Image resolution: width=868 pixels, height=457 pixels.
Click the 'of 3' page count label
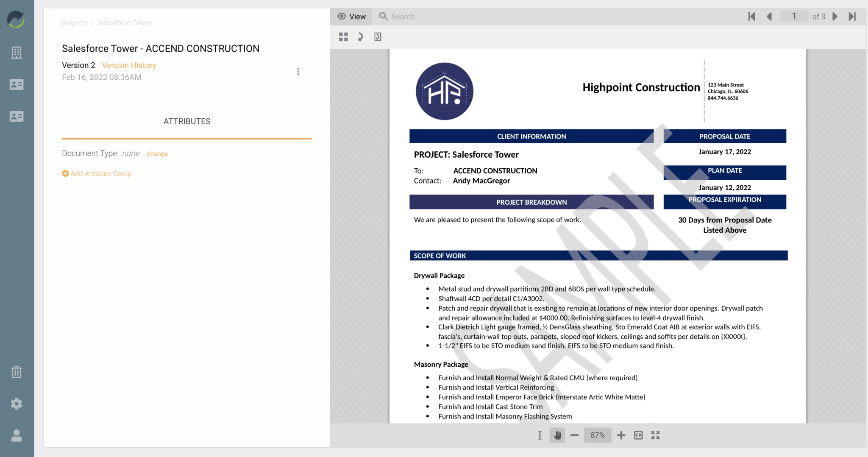(x=819, y=17)
